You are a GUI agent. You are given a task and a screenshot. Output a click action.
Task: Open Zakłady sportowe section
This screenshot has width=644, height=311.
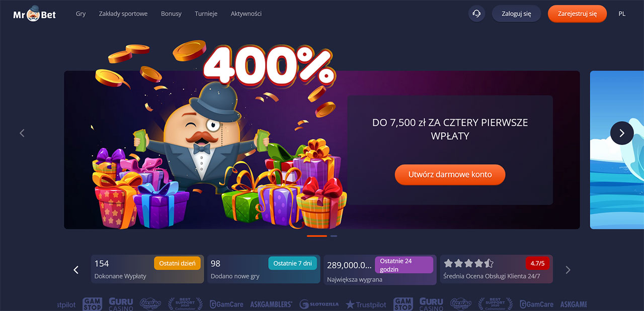pyautogui.click(x=123, y=14)
